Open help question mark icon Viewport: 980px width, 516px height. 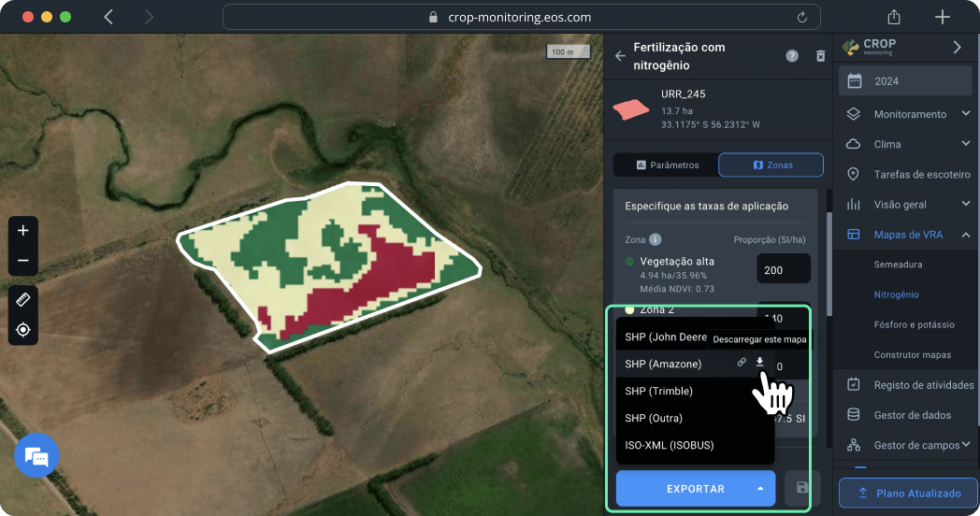click(792, 56)
